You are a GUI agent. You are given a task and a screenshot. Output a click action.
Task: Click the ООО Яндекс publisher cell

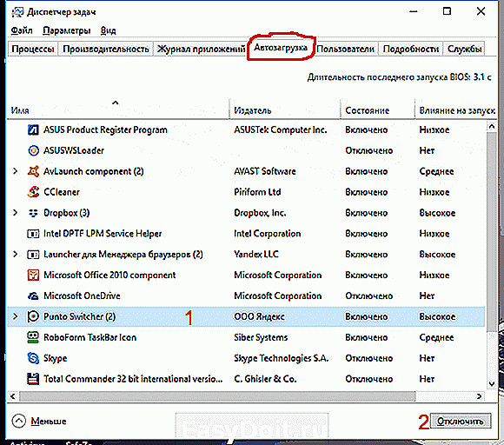pyautogui.click(x=259, y=316)
